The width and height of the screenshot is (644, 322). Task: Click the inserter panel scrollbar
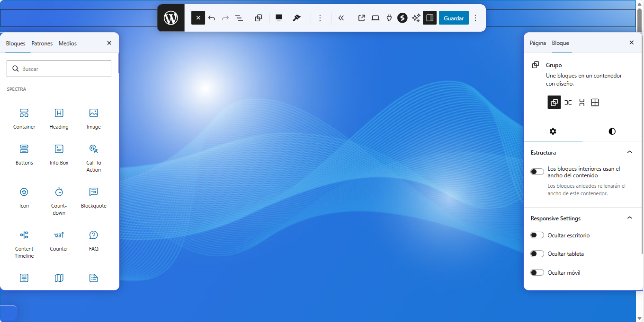[118, 63]
